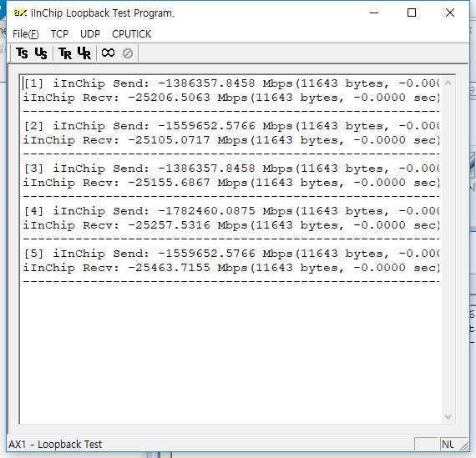Click the '[3] iInChip Send: -1386357.8458' line
The width and height of the screenshot is (476, 458).
(x=231, y=169)
